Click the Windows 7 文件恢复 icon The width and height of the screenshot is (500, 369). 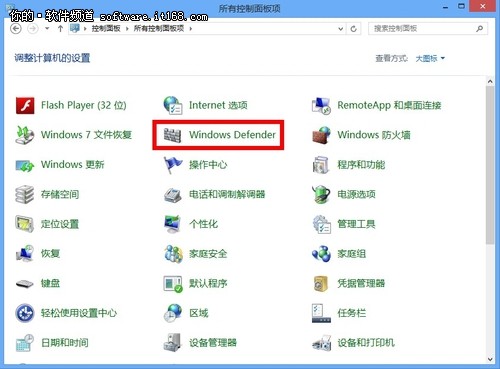point(25,135)
